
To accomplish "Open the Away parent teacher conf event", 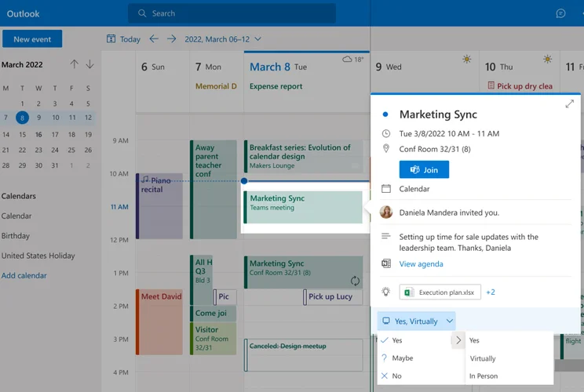I will (x=213, y=189).
